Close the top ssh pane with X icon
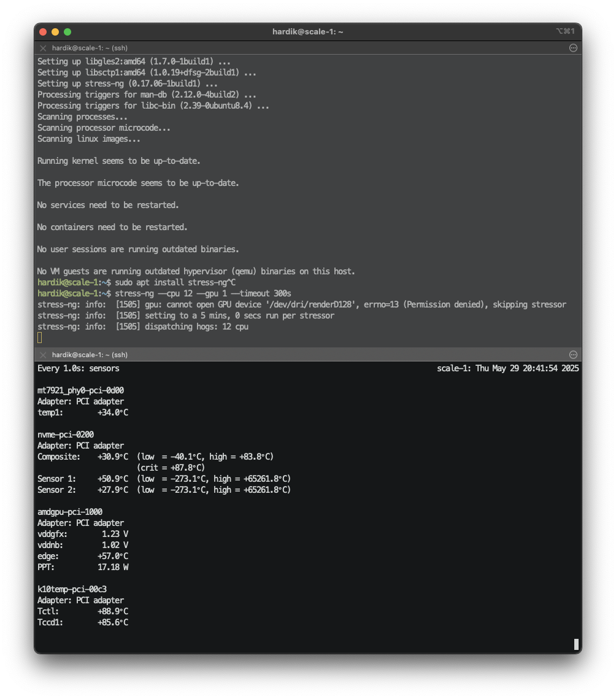The width and height of the screenshot is (616, 699). pyautogui.click(x=43, y=48)
